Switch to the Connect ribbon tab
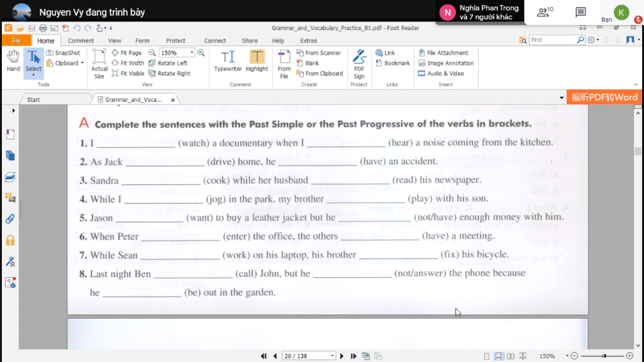This screenshot has height=362, width=644. [215, 41]
